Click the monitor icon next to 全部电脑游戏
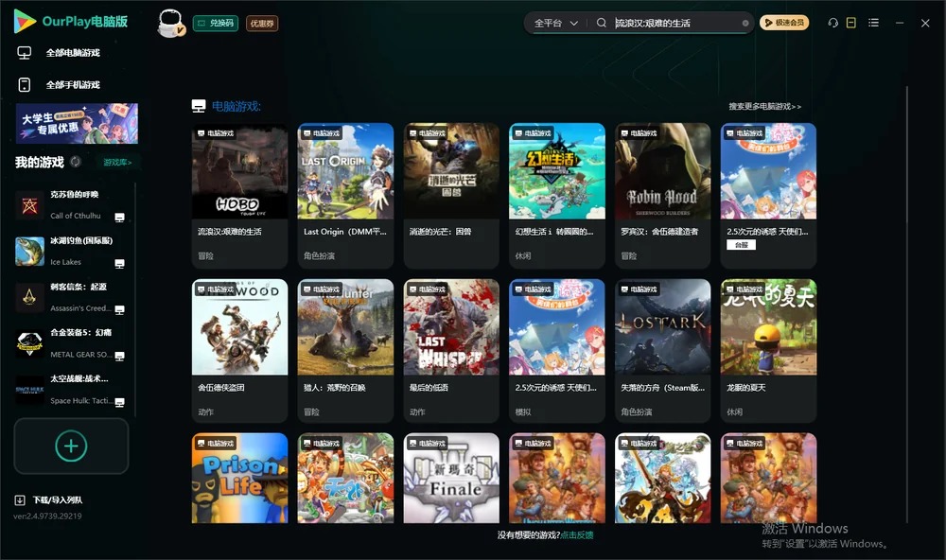Image resolution: width=946 pixels, height=560 pixels. pyautogui.click(x=25, y=53)
